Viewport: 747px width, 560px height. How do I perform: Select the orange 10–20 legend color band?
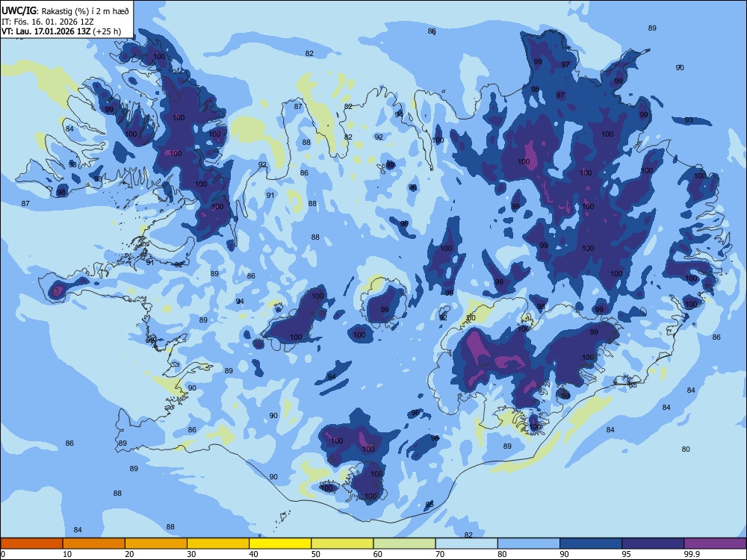click(x=94, y=544)
